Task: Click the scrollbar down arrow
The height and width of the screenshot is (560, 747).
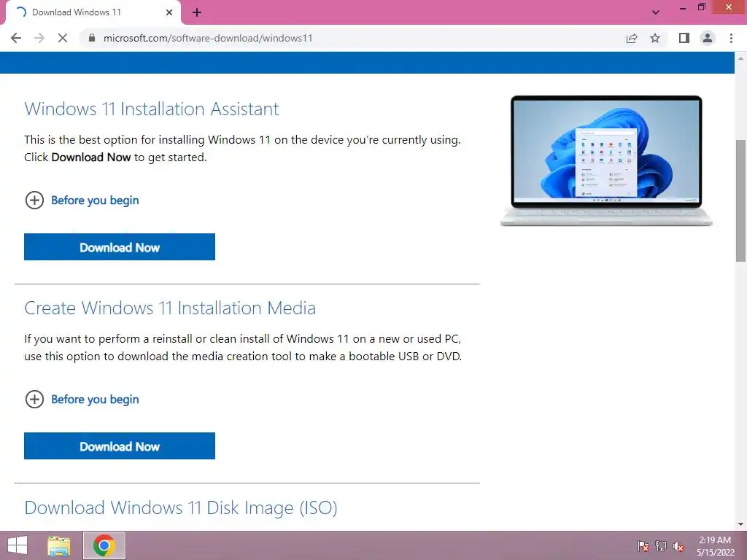Action: click(740, 524)
